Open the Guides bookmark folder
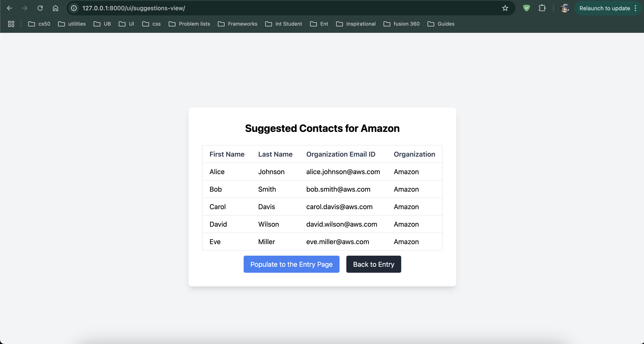This screenshot has height=344, width=644. click(x=441, y=24)
